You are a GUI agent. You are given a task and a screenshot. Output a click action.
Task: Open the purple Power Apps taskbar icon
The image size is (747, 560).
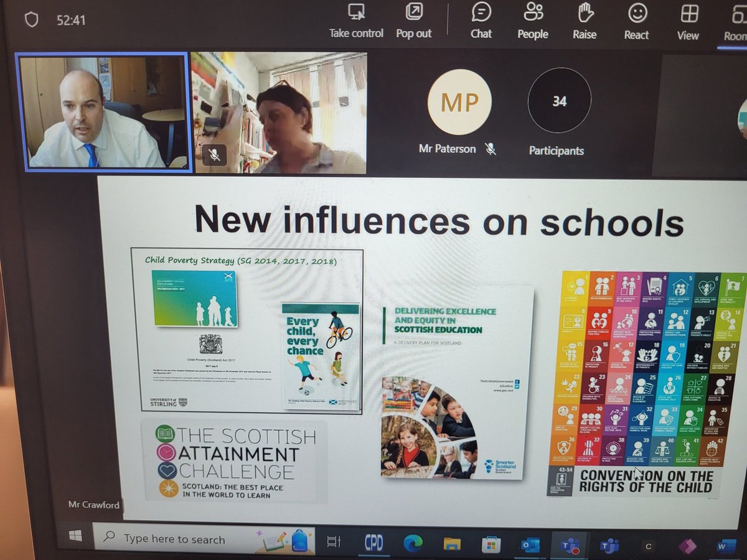click(x=687, y=546)
